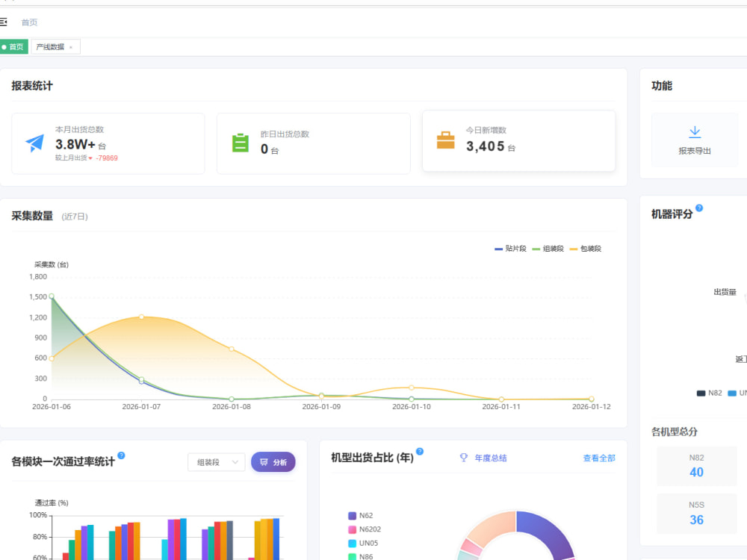Click the purple 分析 button
The height and width of the screenshot is (560, 747).
pyautogui.click(x=273, y=462)
